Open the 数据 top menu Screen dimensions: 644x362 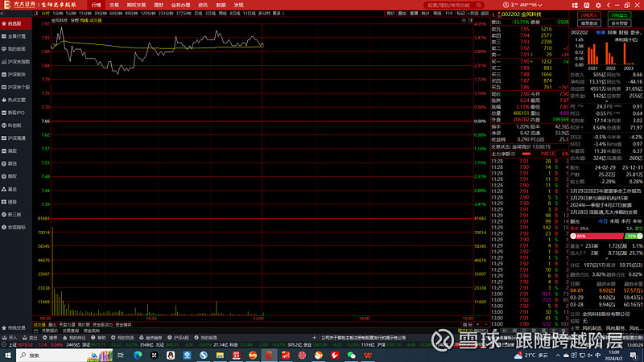point(221,6)
